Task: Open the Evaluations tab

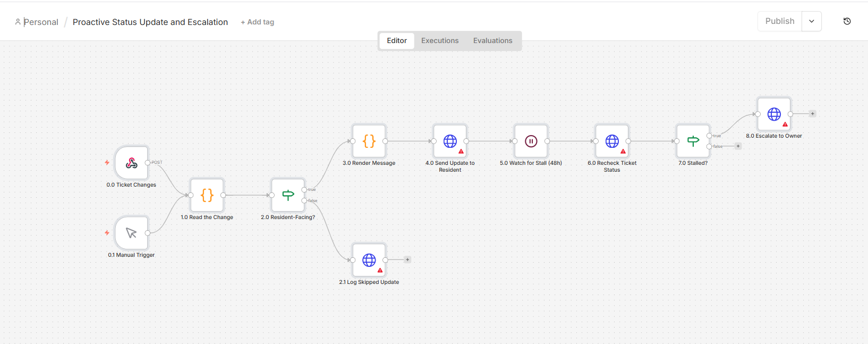Action: coord(493,40)
